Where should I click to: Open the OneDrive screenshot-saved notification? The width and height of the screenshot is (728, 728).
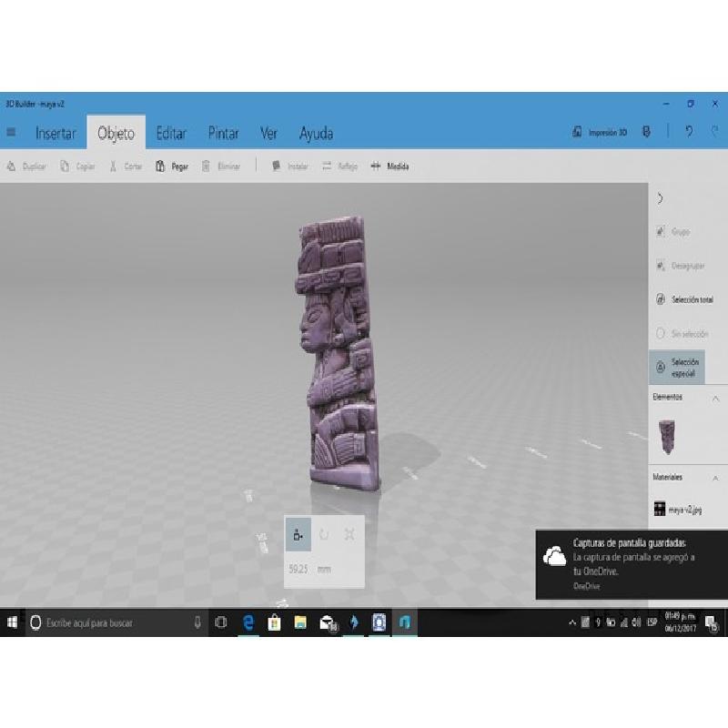pos(632,564)
